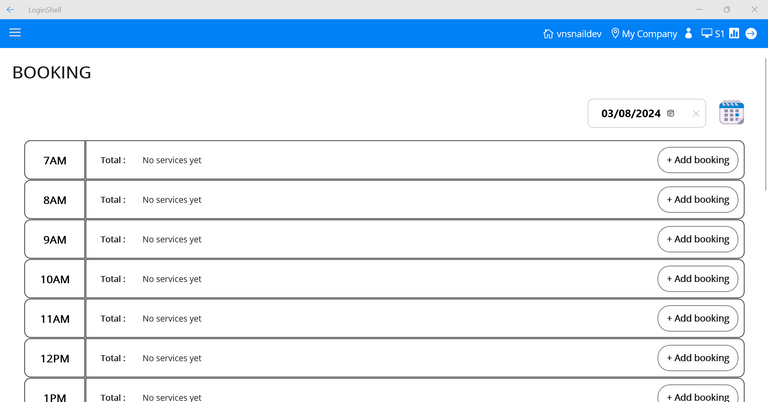
Task: Open the hamburger navigation menu
Action: pos(15,33)
